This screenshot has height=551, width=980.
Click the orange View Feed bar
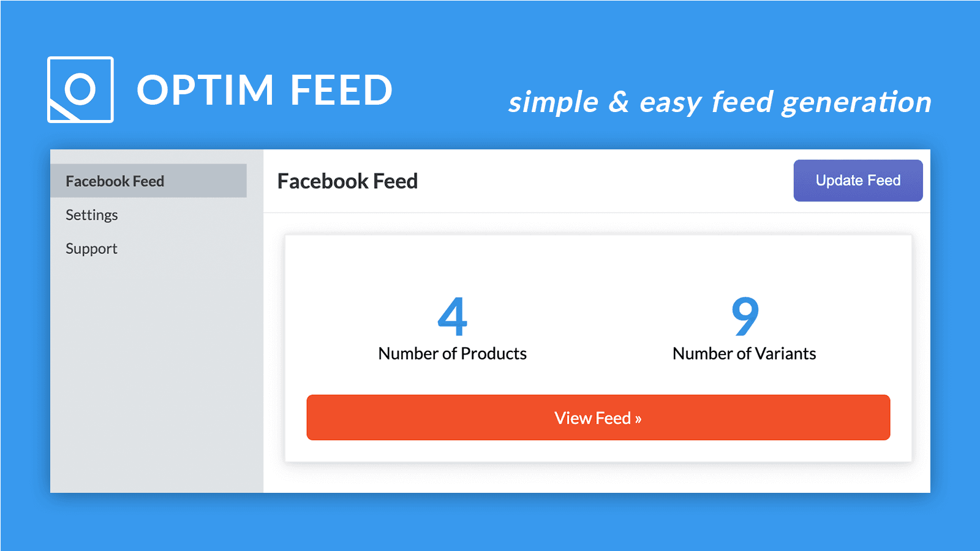pos(598,418)
